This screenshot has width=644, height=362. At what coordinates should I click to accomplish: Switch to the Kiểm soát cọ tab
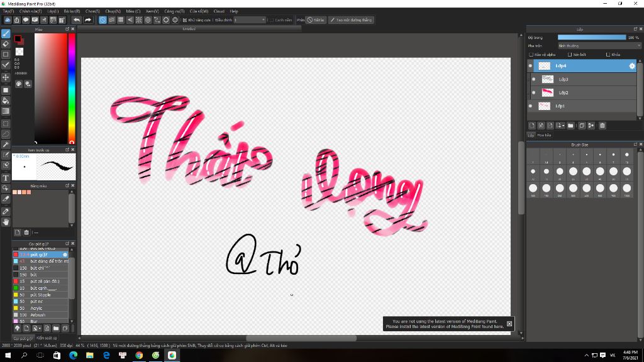pyautogui.click(x=47, y=338)
